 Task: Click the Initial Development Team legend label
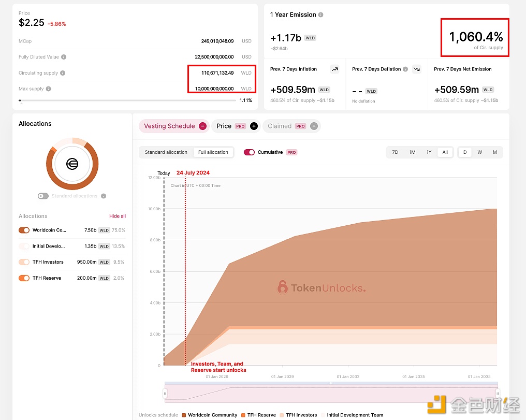coord(355,415)
